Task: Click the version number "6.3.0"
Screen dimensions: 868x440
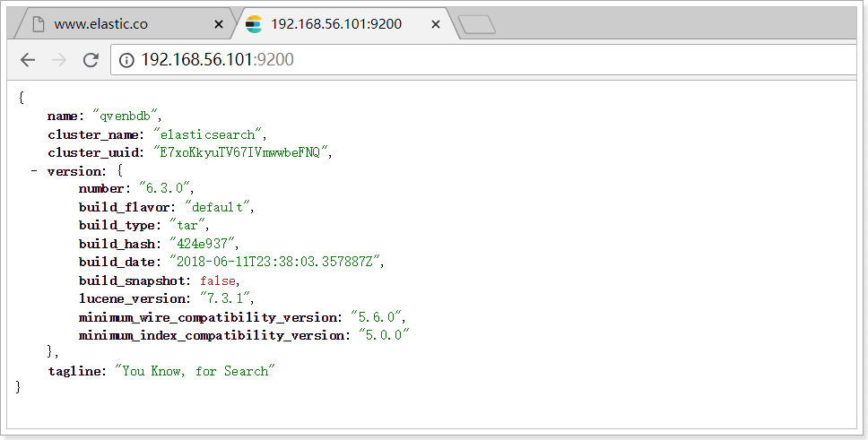Action: tap(164, 188)
